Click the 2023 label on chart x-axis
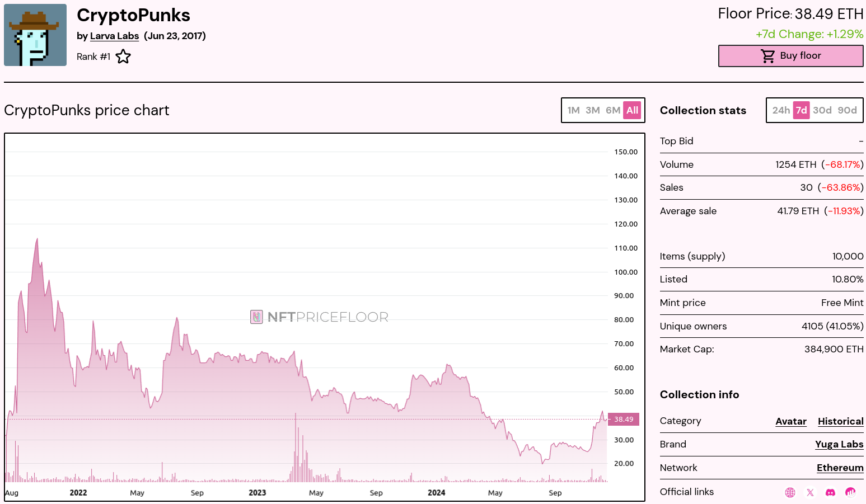 pos(258,493)
